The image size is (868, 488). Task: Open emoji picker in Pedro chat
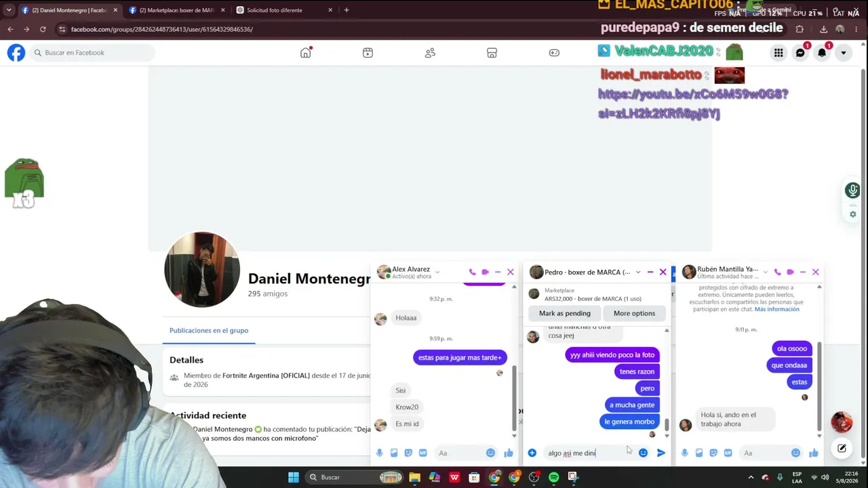coord(643,453)
